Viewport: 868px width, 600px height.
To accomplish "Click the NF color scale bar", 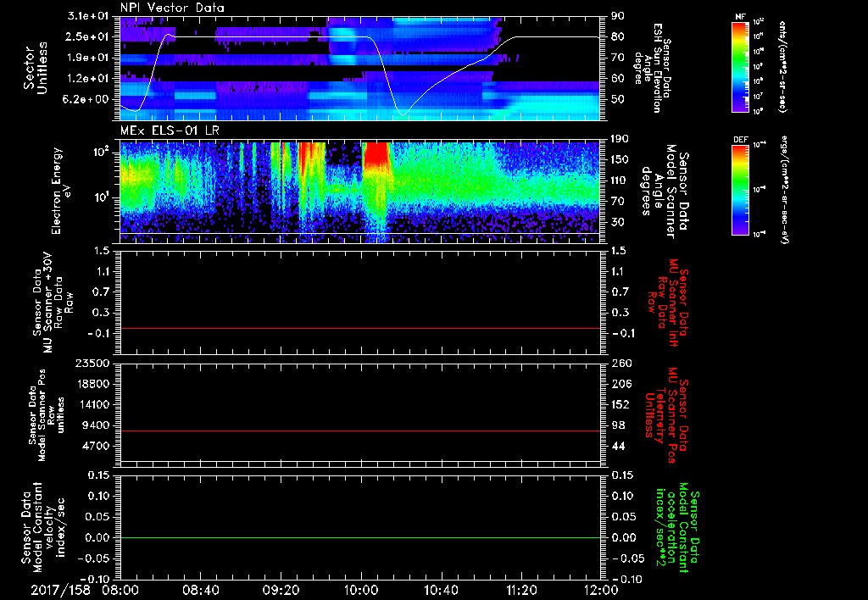I will pyautogui.click(x=741, y=66).
